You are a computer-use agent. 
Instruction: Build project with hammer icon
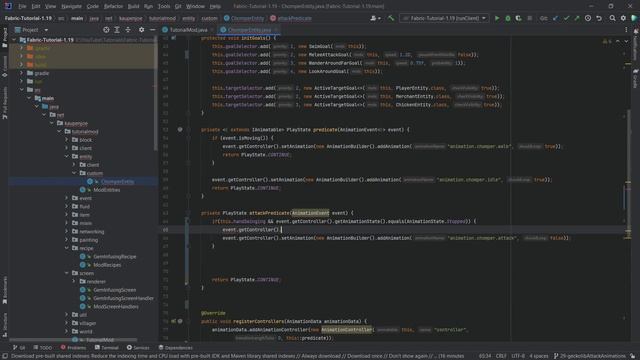click(391, 18)
